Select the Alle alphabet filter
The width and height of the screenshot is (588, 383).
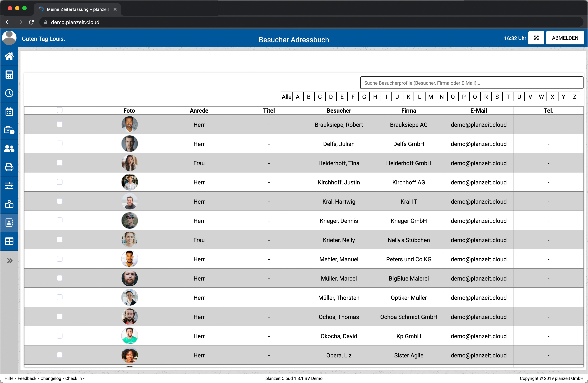[286, 97]
